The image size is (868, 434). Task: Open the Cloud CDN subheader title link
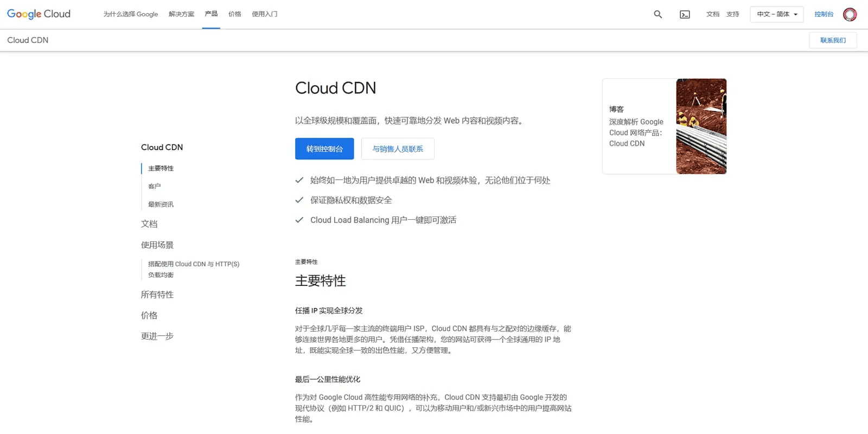[x=28, y=40]
